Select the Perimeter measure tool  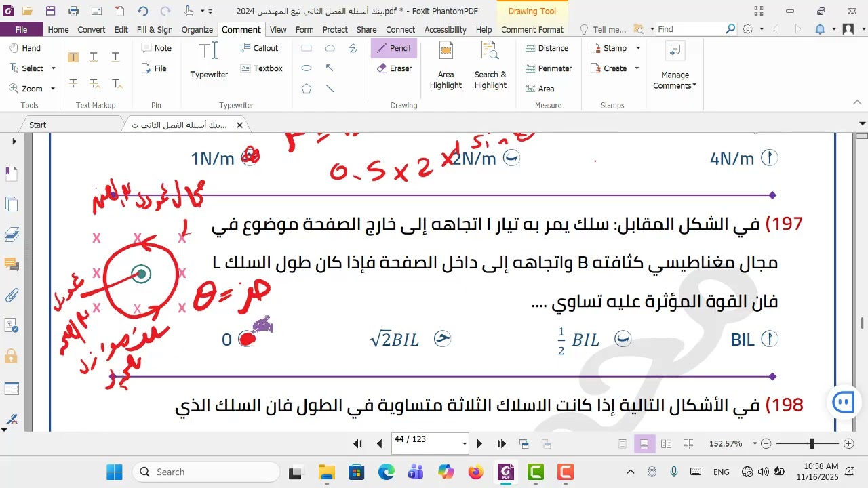click(549, 68)
